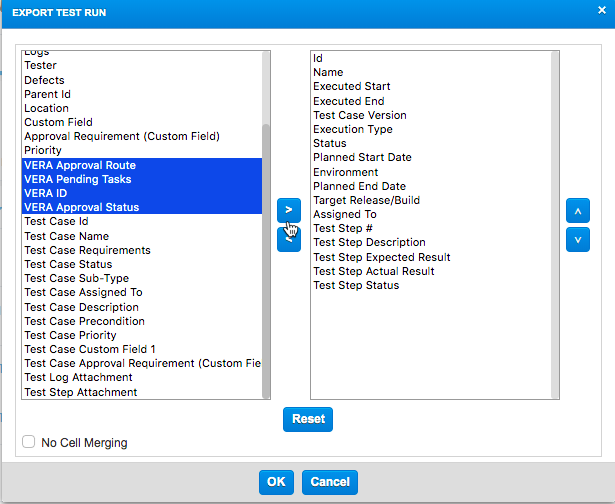Click the remove-from-selected left arrow button
Viewport: 615px width, 504px height.
pos(288,240)
